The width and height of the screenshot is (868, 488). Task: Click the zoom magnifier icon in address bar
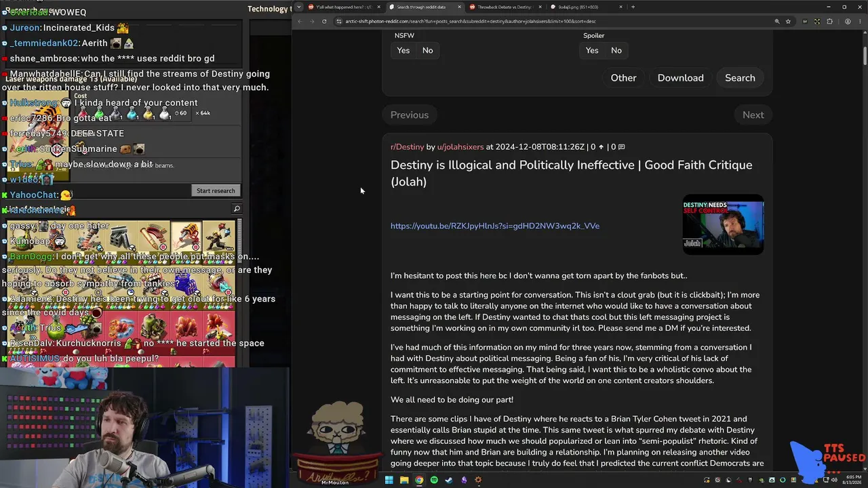[x=777, y=21]
